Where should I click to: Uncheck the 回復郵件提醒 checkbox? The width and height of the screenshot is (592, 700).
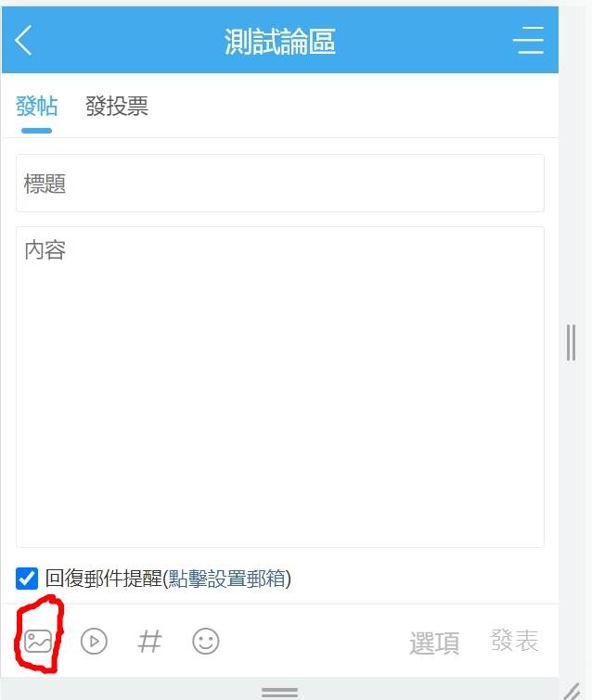[27, 579]
